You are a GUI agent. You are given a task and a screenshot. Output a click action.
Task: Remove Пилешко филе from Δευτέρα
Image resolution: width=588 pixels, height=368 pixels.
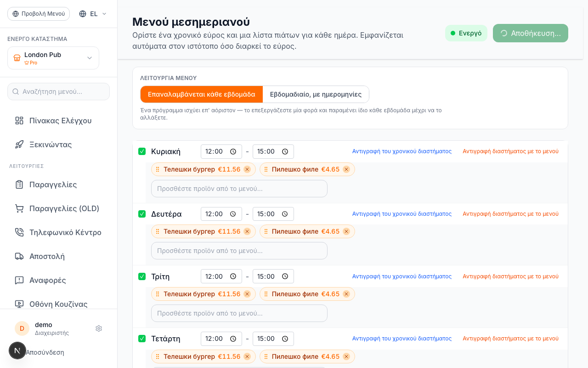coord(346,231)
